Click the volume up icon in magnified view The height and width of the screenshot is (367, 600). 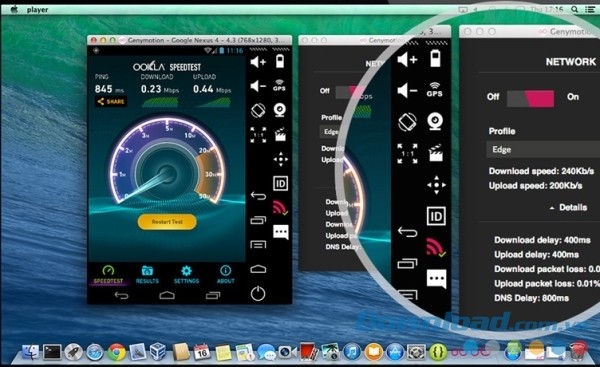point(407,60)
